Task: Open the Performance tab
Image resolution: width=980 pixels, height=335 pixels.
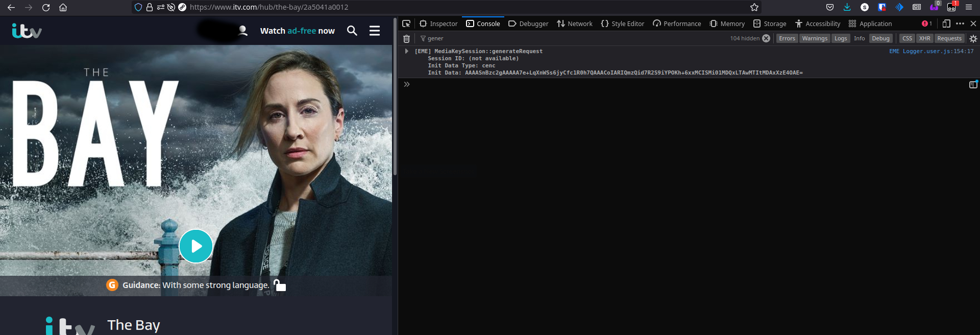Action: [677, 23]
